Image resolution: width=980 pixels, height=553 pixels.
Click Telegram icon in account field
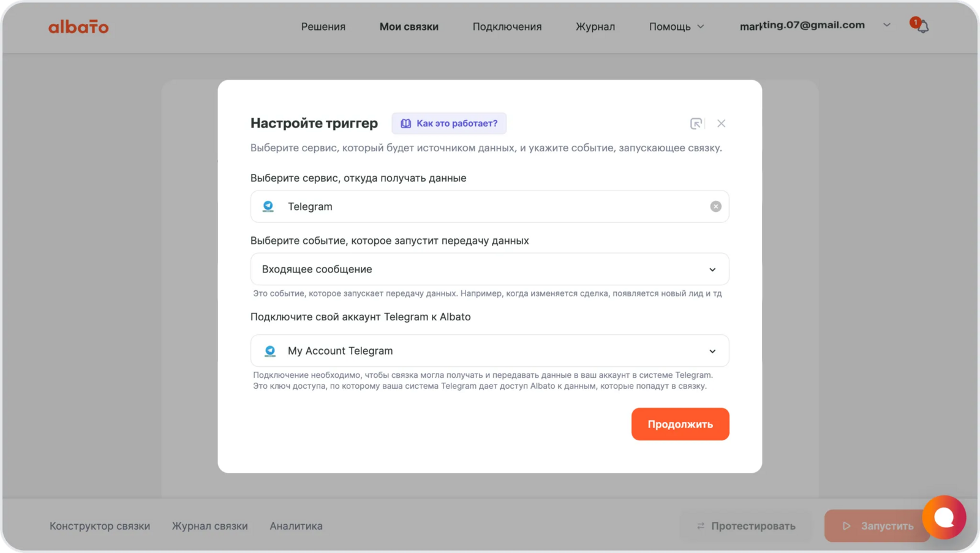(269, 351)
